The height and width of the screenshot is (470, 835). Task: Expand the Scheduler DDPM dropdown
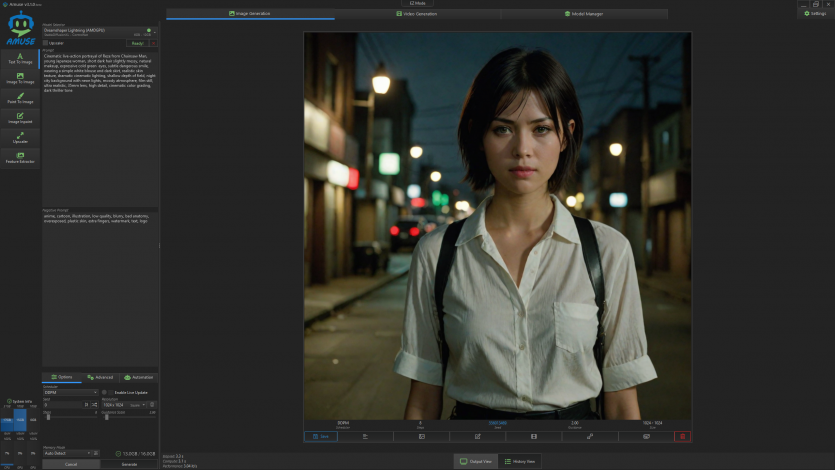pyautogui.click(x=70, y=392)
